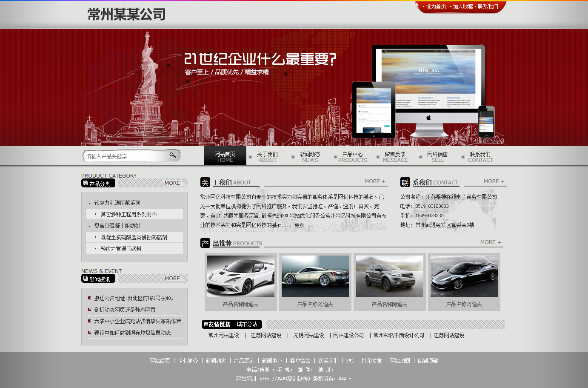Image resolution: width=588 pixels, height=388 pixels.
Task: Switch to the 城市分站 tab
Action: (x=247, y=325)
